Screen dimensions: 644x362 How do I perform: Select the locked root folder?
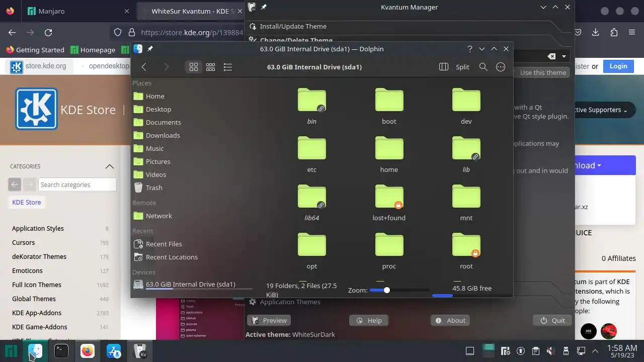coord(466,245)
